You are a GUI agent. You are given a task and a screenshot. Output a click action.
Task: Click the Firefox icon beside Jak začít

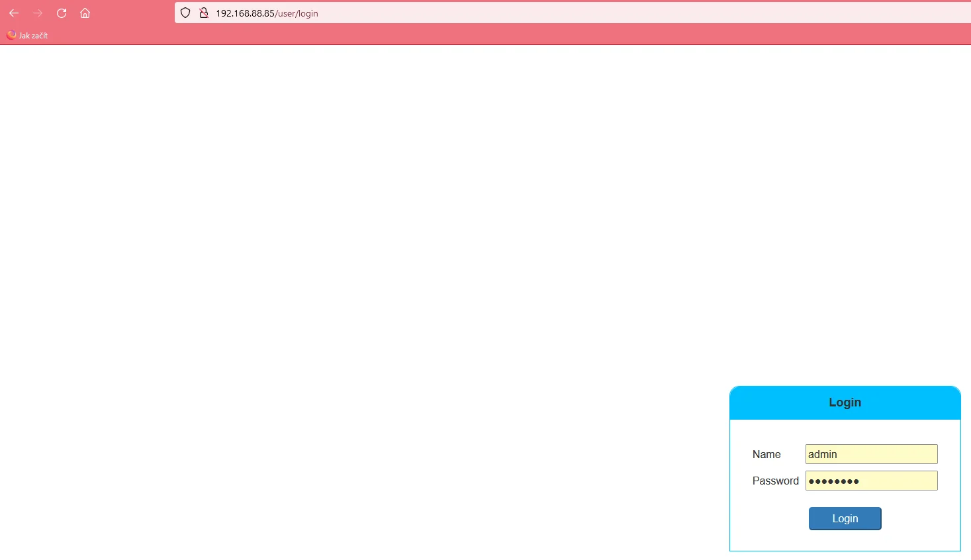(x=11, y=35)
